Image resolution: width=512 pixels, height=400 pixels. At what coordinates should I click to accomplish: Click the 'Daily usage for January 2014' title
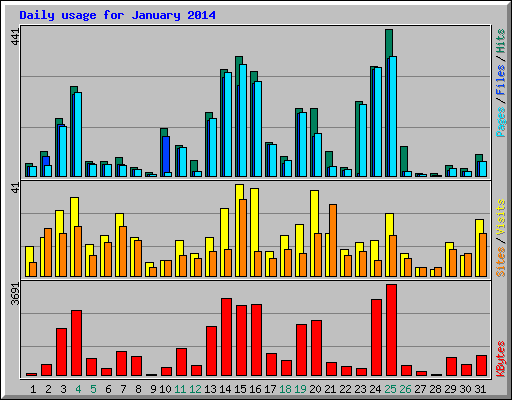(x=117, y=15)
